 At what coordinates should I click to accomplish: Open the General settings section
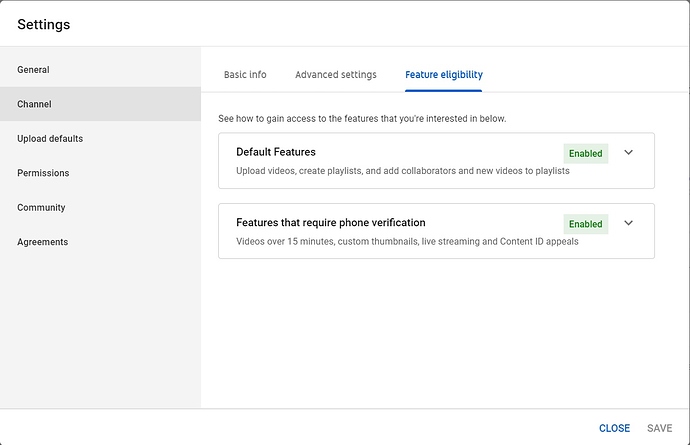click(33, 70)
